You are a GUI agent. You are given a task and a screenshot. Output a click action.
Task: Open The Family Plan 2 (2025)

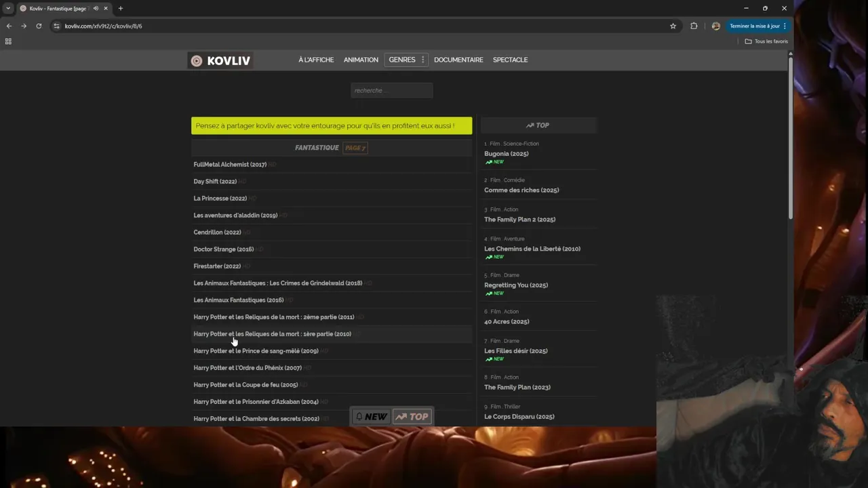click(519, 220)
